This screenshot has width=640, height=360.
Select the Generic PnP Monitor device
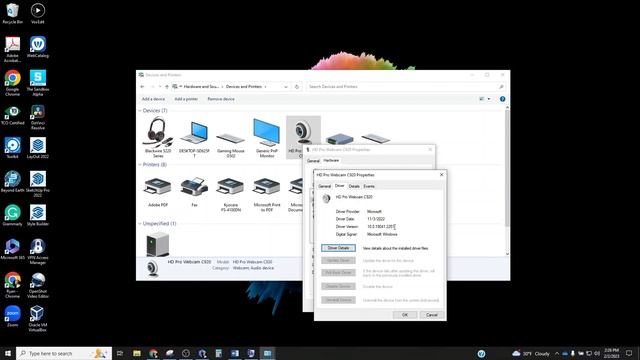click(267, 137)
